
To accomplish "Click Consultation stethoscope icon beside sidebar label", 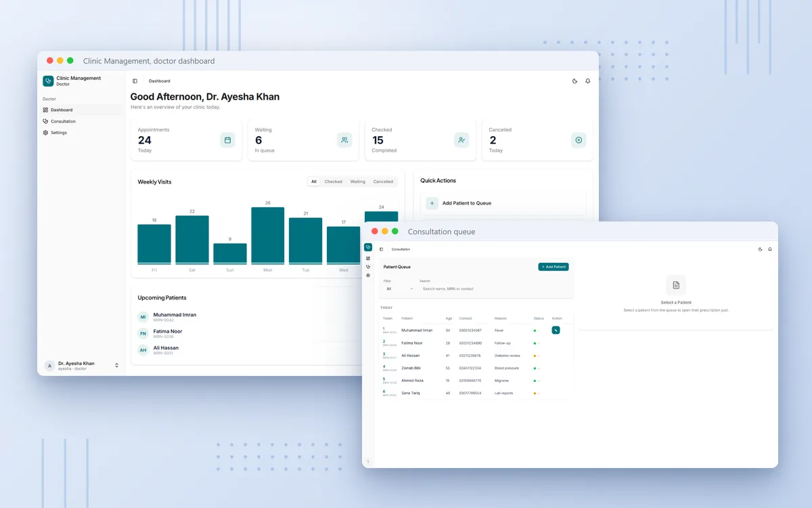I will [45, 121].
